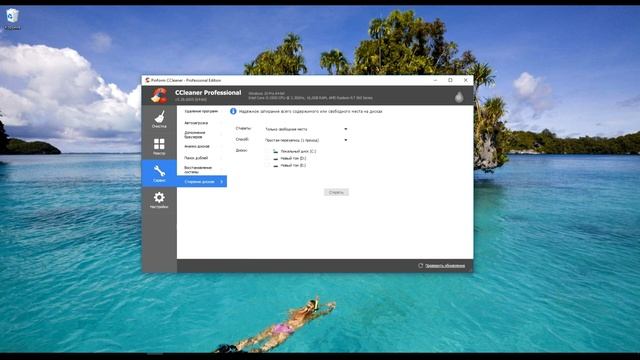
Task: Open Удаление программ tool
Action: [x=201, y=111]
